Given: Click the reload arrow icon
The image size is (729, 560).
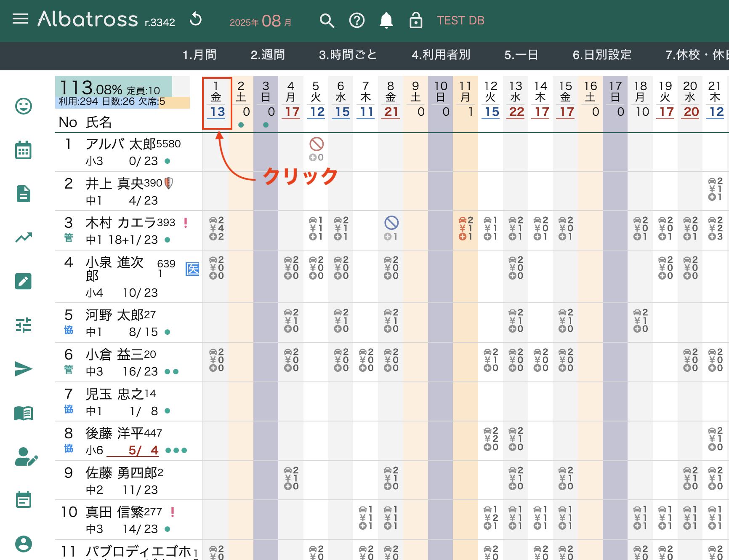Looking at the screenshot, I should pos(196,19).
